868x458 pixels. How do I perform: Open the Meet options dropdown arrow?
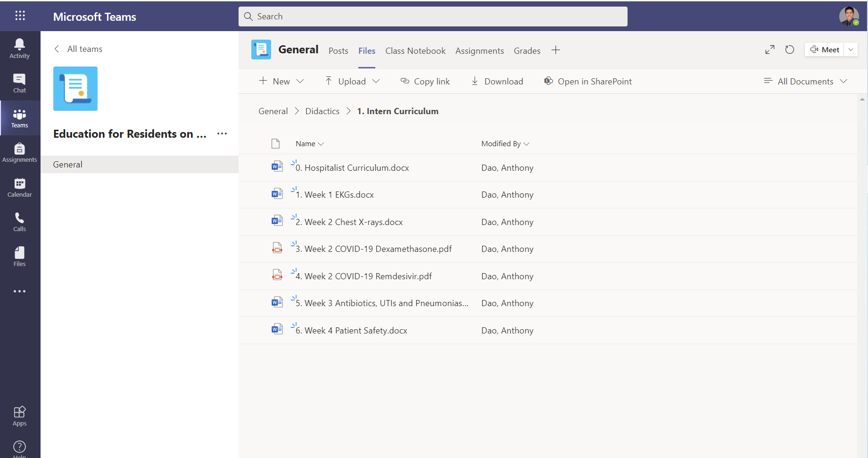pyautogui.click(x=851, y=50)
